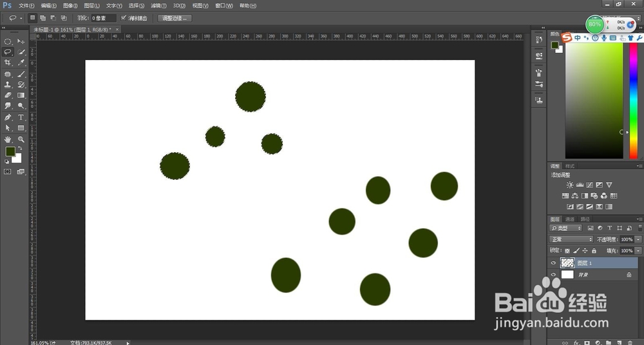Click inside the color picker field
Image resolution: width=644 pixels, height=345 pixels.
[594, 101]
